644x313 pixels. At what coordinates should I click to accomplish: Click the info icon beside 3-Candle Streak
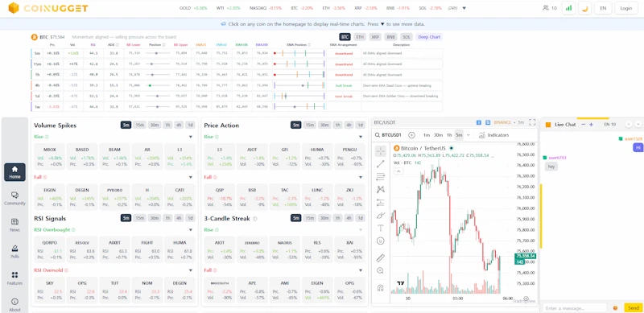coord(255,219)
